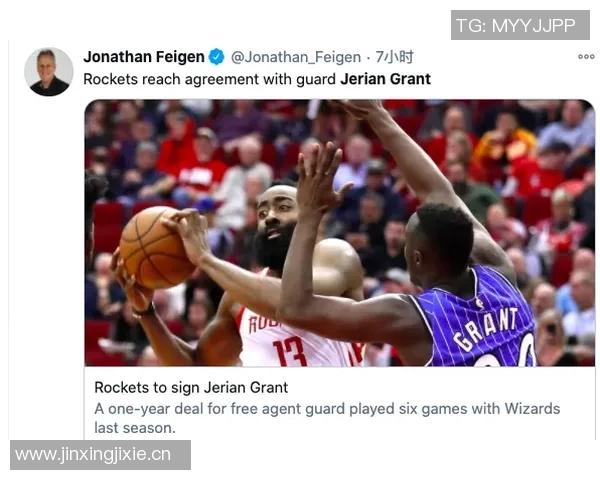Click the basketball in the photo
Screen dimensions: 600x480
click(156, 247)
